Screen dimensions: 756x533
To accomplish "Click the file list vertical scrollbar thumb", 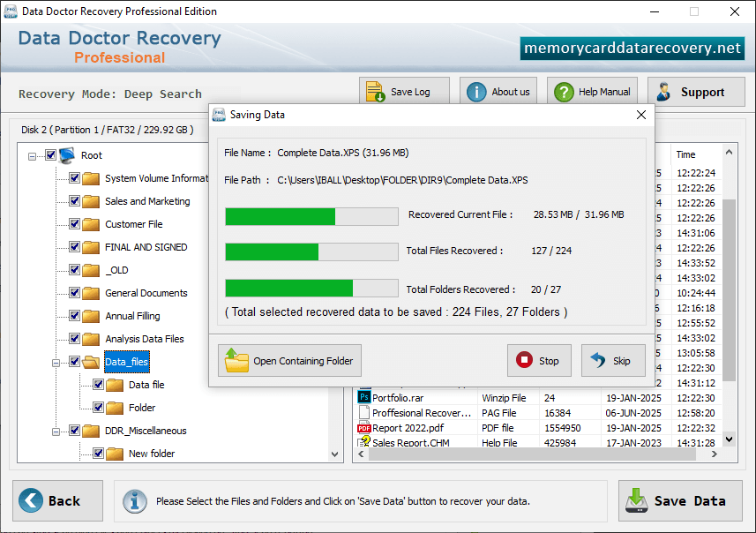I will (x=729, y=289).
